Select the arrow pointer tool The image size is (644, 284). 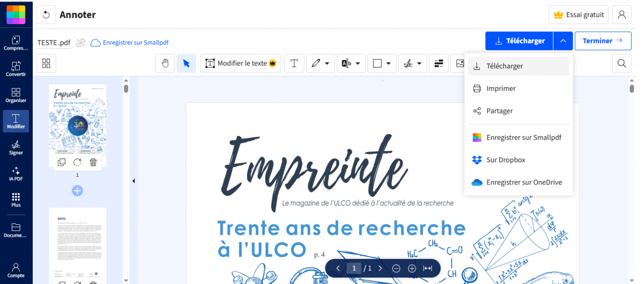tap(186, 64)
